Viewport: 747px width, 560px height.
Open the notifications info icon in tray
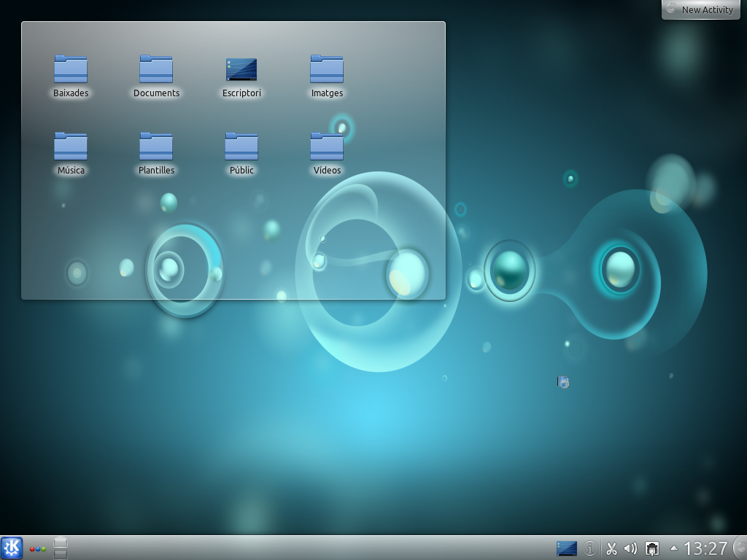(590, 548)
